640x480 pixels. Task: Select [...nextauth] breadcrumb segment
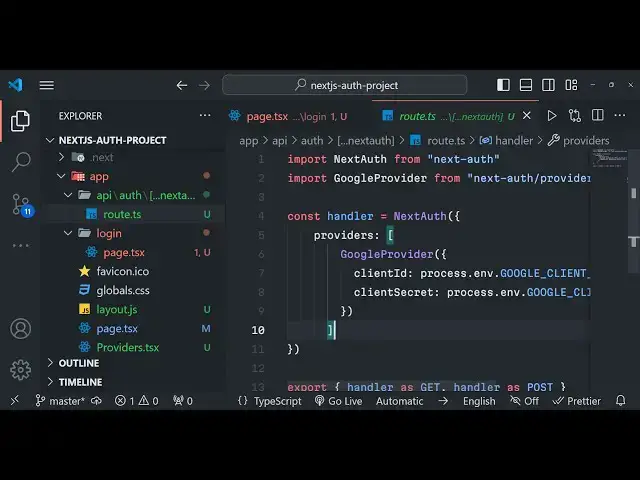pos(366,141)
